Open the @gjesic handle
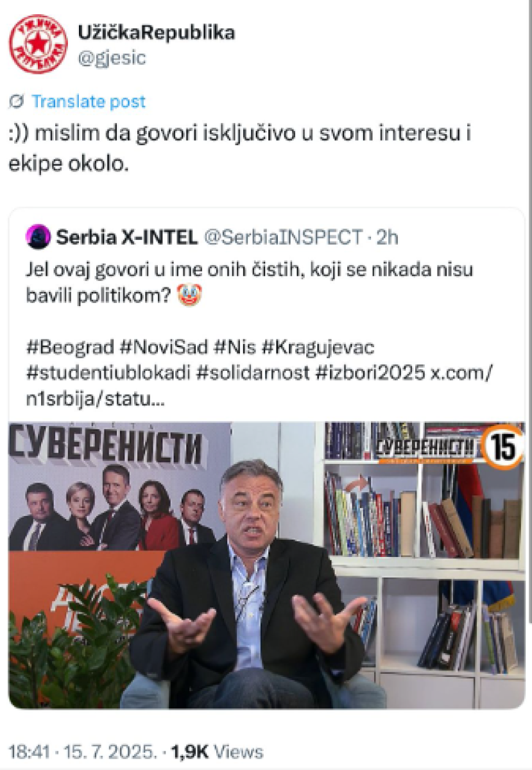This screenshot has width=532, height=770. (112, 58)
